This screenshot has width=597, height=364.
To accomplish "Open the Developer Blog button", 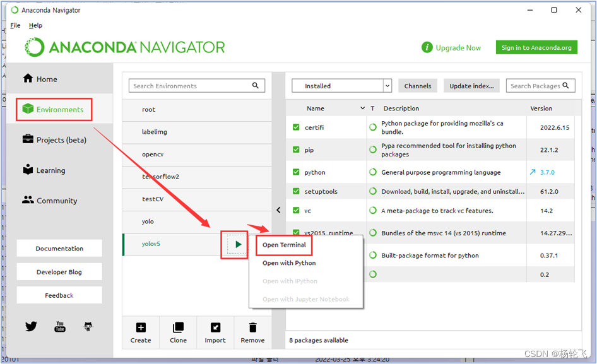I will tap(59, 272).
